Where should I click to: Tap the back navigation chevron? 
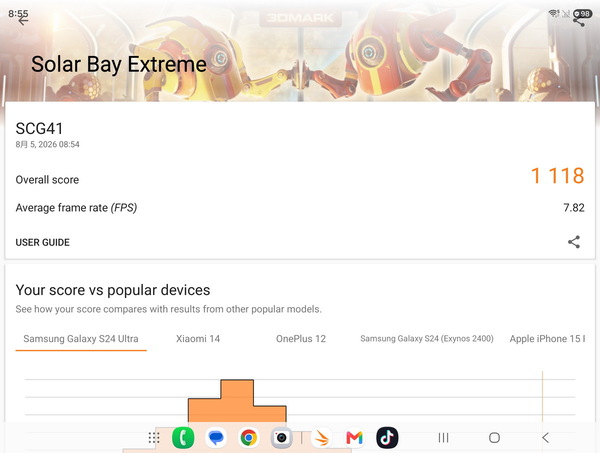click(x=546, y=438)
